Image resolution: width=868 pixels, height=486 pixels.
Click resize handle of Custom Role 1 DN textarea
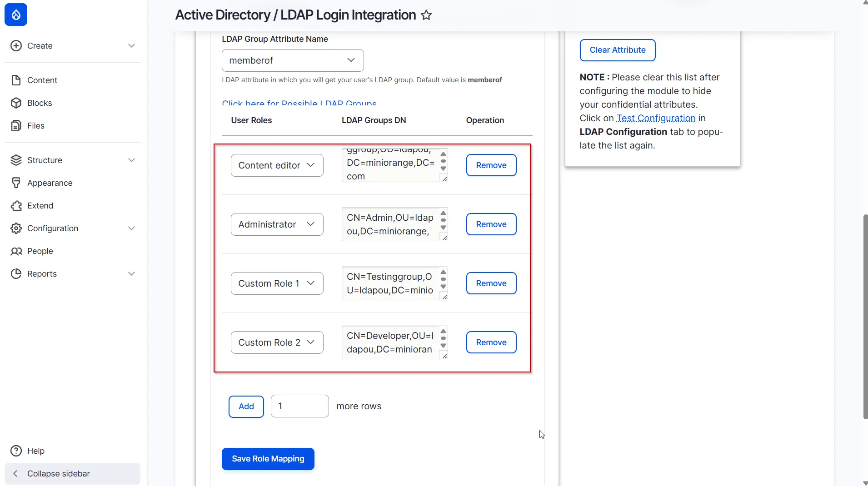coord(444,297)
